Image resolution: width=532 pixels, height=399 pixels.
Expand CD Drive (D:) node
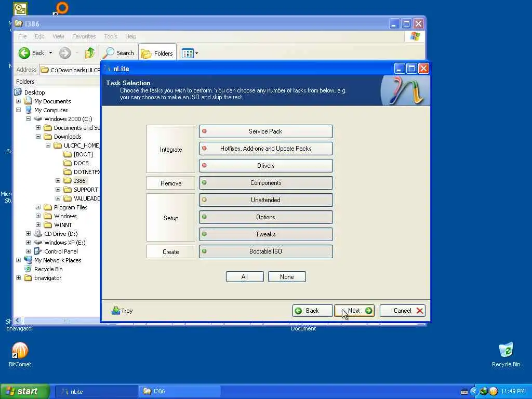click(x=28, y=233)
